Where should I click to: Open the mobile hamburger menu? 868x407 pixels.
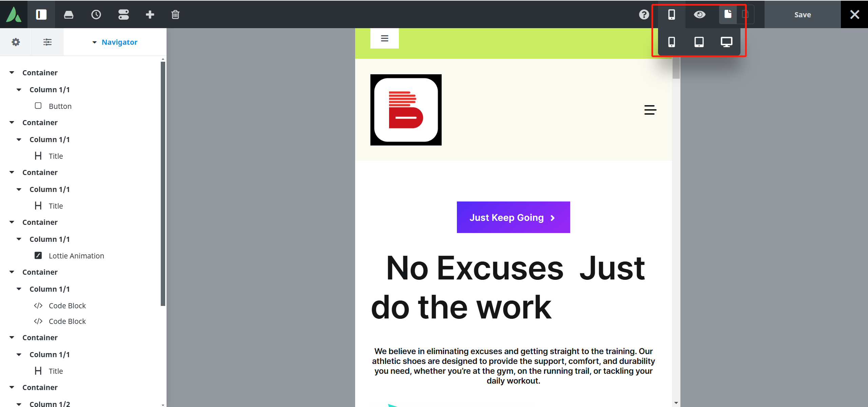(x=650, y=110)
